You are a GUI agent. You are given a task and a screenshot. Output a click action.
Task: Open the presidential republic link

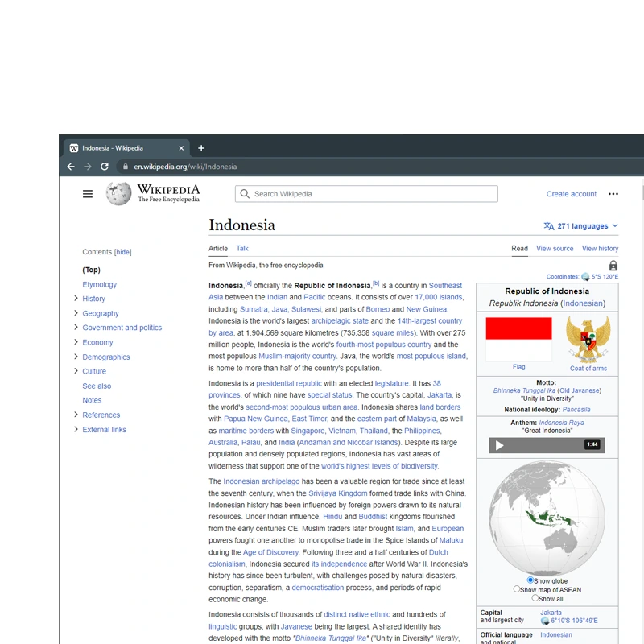(x=289, y=383)
